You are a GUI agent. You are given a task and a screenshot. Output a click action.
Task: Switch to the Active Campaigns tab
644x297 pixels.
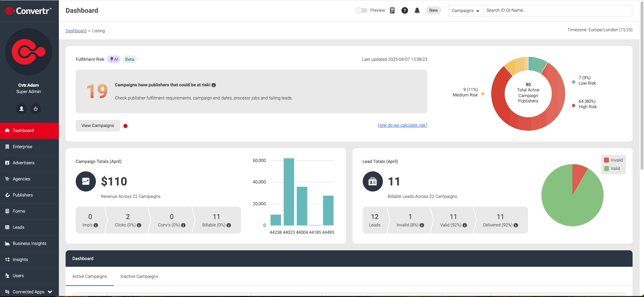90,277
